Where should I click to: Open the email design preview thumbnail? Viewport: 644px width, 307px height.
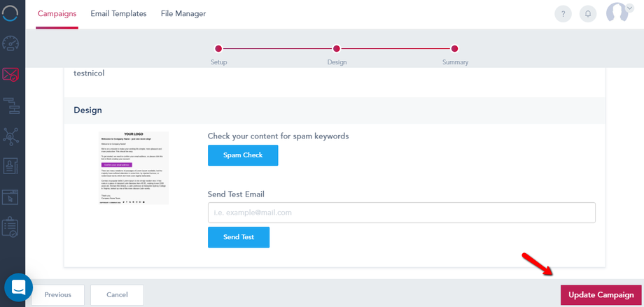[x=134, y=168]
